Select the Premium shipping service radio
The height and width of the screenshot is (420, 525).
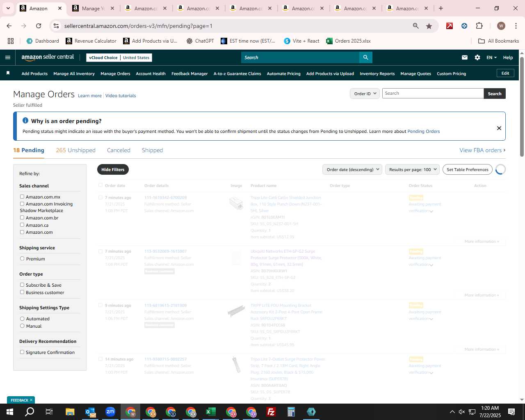click(22, 259)
